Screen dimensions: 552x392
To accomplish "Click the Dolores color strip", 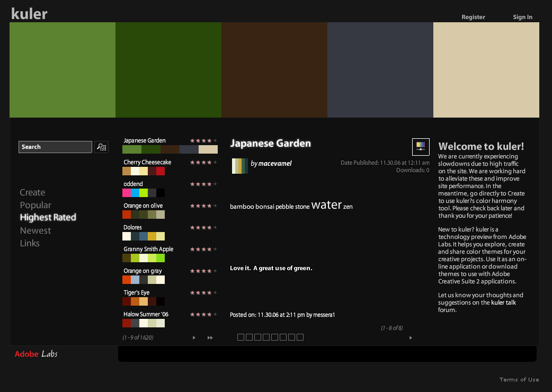I will click(x=144, y=236).
